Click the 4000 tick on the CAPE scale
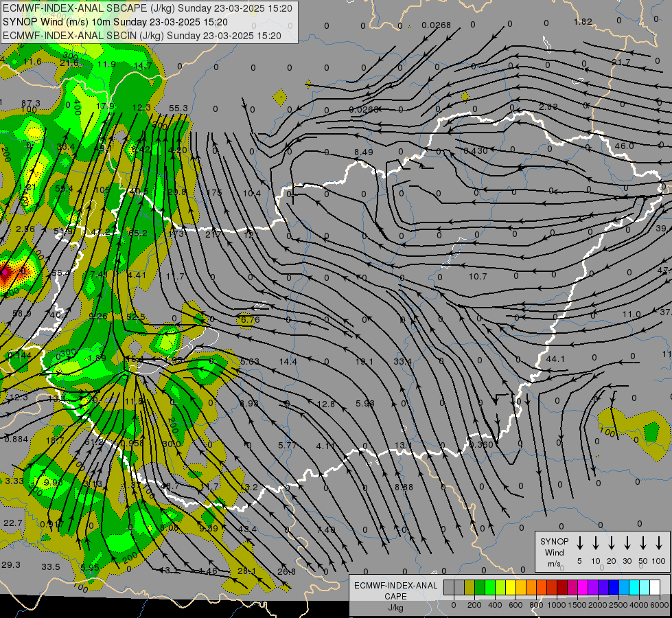The width and height of the screenshot is (672, 618). pos(639,605)
